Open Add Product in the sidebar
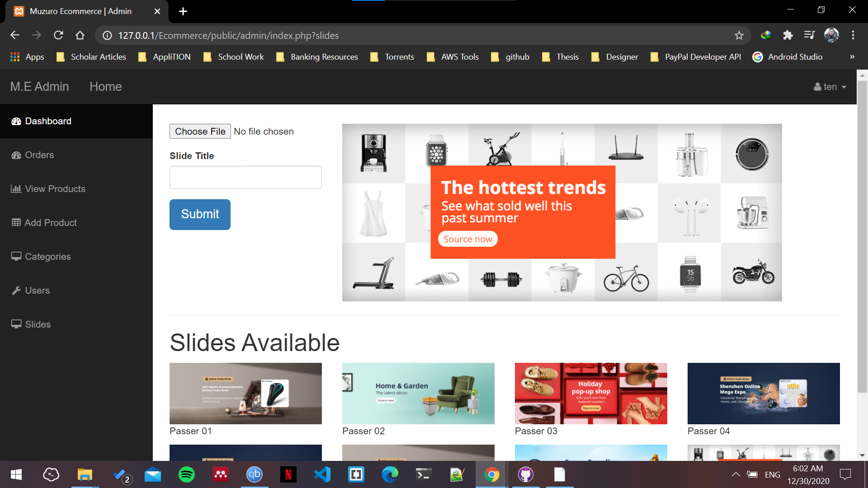Viewport: 868px width, 488px height. click(x=51, y=223)
